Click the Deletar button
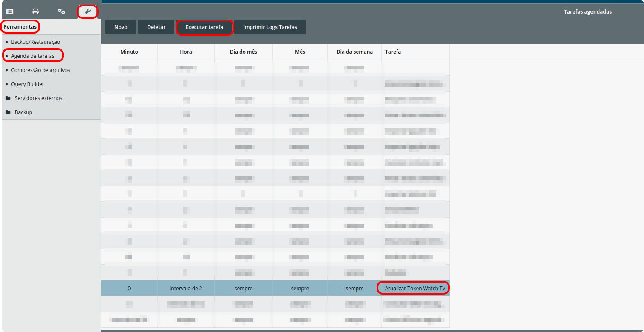644x332 pixels. click(x=156, y=27)
